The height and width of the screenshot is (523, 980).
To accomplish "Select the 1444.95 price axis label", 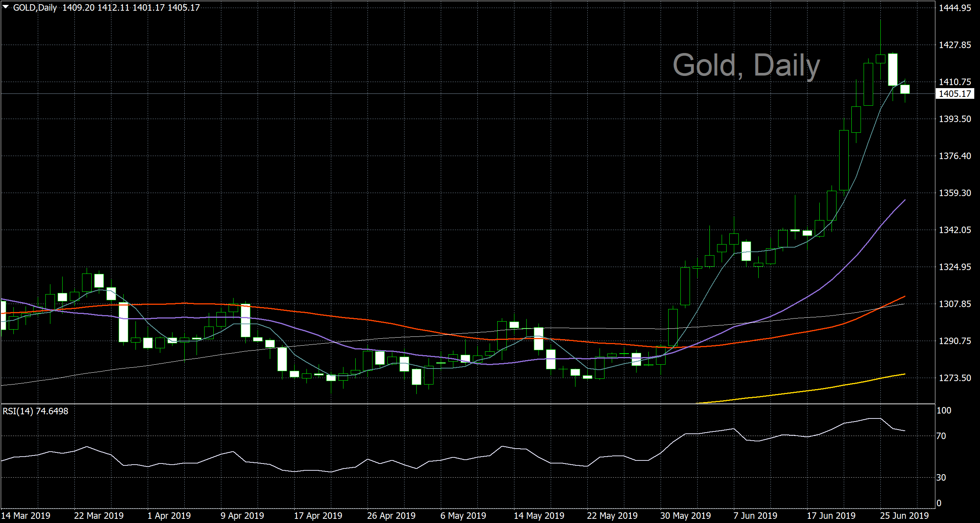I will tap(955, 8).
